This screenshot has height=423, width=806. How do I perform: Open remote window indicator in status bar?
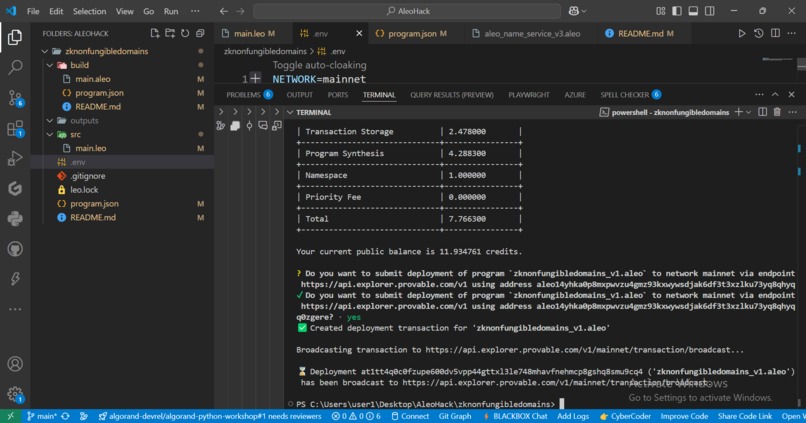coord(10,416)
